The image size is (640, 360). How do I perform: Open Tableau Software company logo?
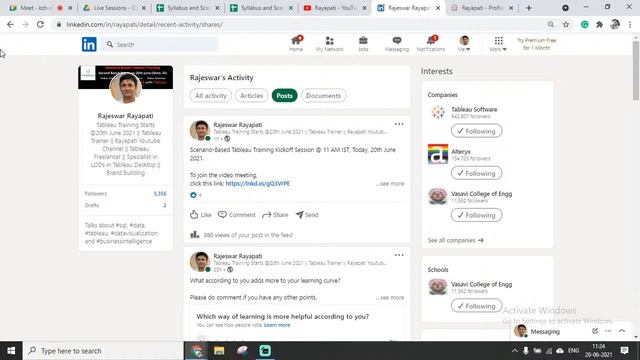pos(438,112)
